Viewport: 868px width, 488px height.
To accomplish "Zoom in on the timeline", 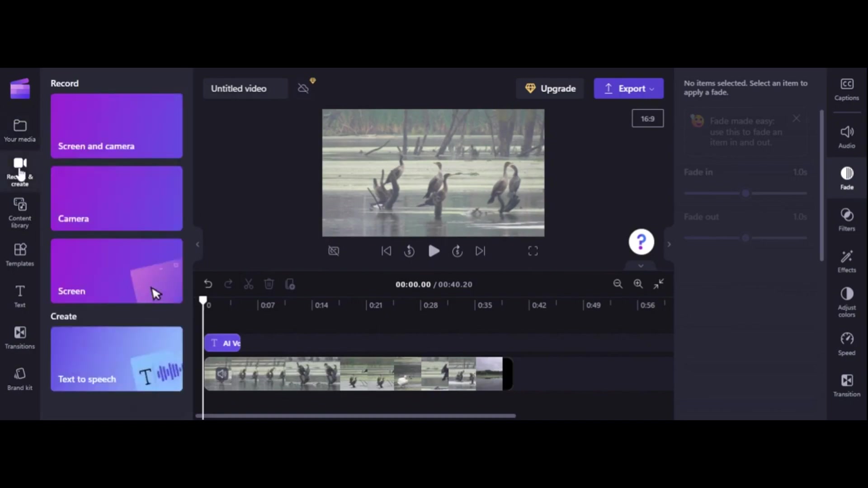I will (x=638, y=284).
